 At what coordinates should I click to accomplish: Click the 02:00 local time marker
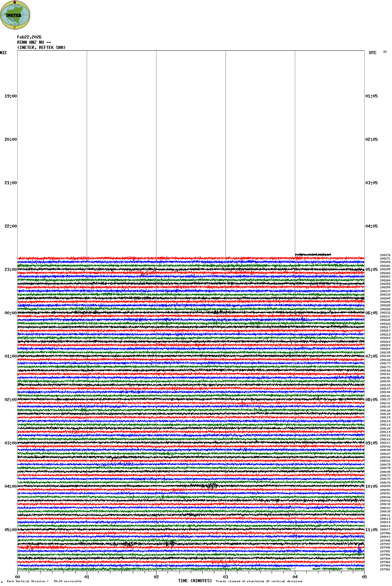point(10,400)
